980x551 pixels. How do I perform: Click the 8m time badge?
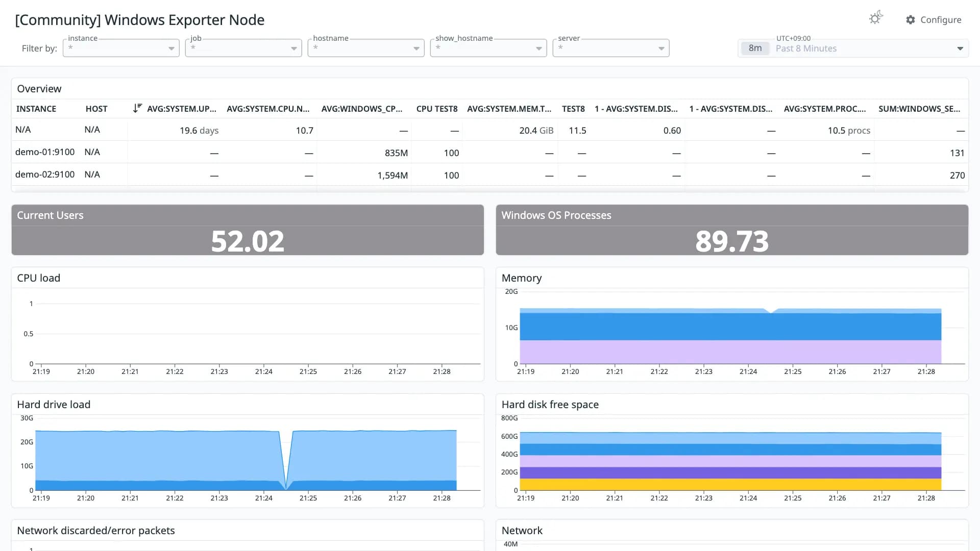755,48
